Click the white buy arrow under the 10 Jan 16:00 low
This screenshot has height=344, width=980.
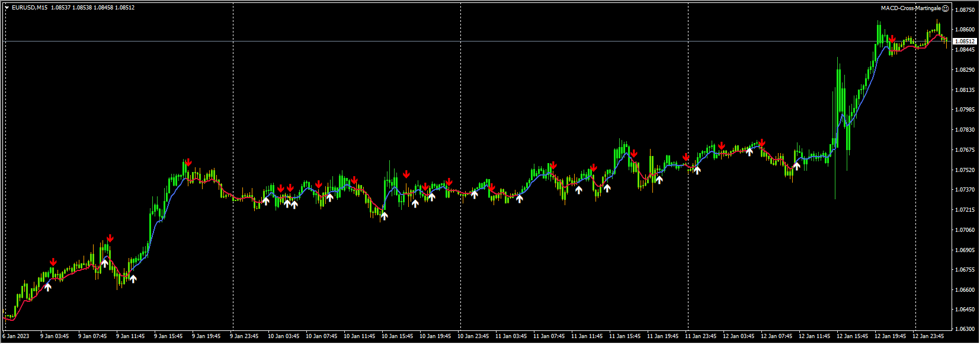coord(385,216)
